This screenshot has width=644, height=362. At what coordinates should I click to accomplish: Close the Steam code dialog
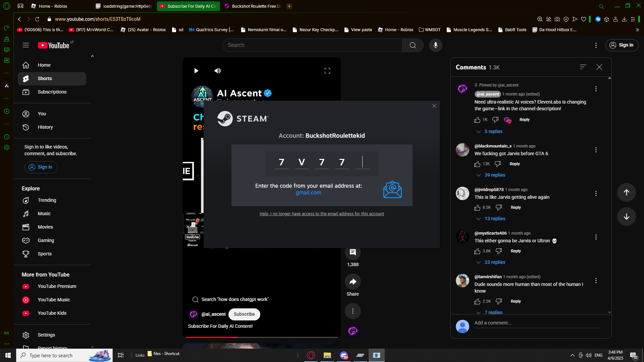tap(434, 106)
